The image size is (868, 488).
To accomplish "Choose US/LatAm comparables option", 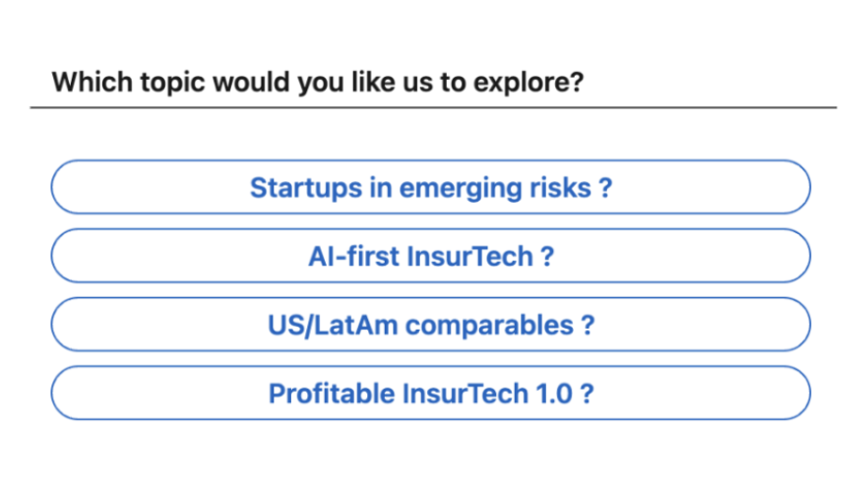I will pos(431,325).
